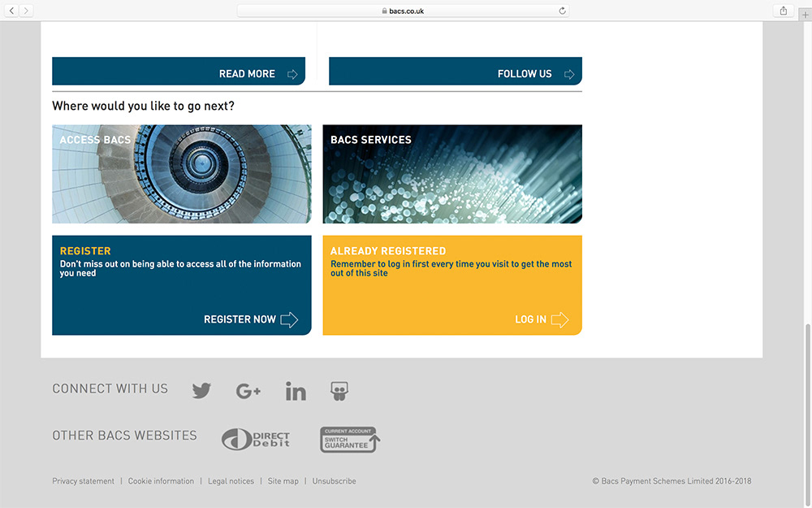The height and width of the screenshot is (508, 812).
Task: Click the ALREADY REGISTERED heading
Action: [388, 251]
